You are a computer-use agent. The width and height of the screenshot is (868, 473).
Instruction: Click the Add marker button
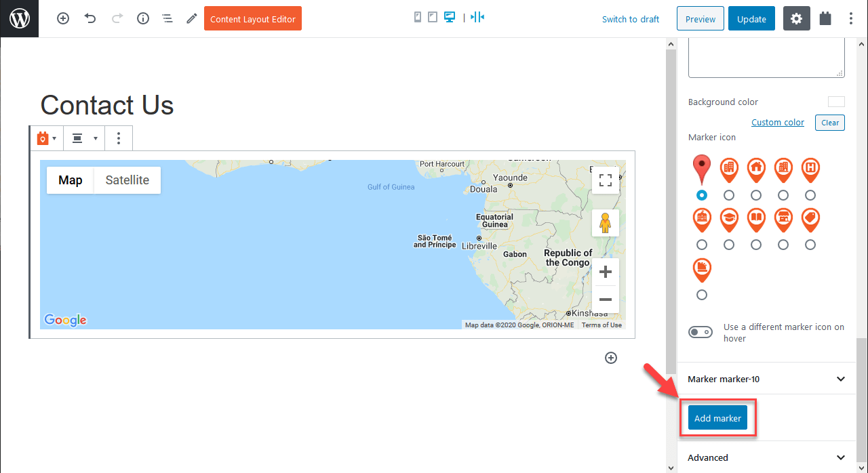click(717, 418)
